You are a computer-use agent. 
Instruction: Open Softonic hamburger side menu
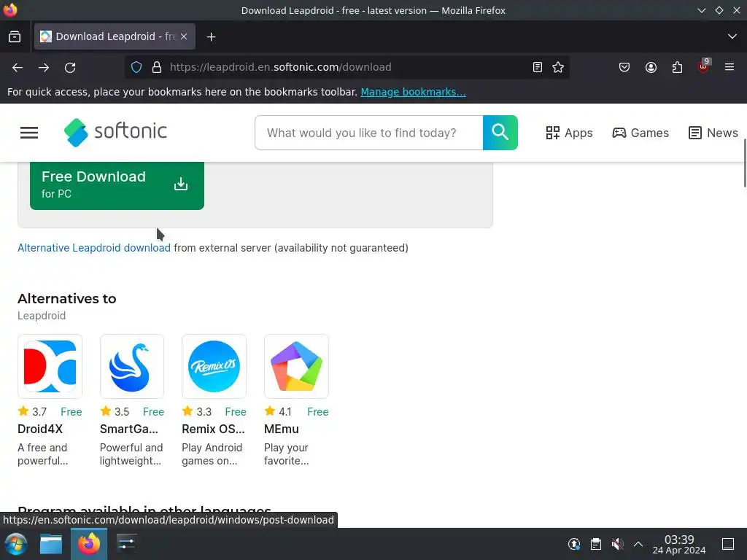29,133
